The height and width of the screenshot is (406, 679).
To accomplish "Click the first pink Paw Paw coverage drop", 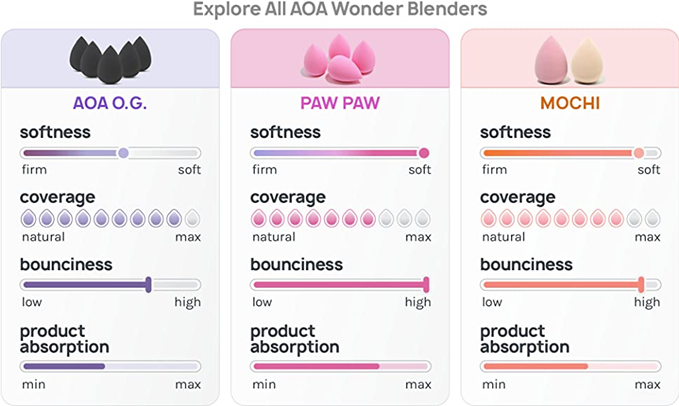I will [x=259, y=218].
